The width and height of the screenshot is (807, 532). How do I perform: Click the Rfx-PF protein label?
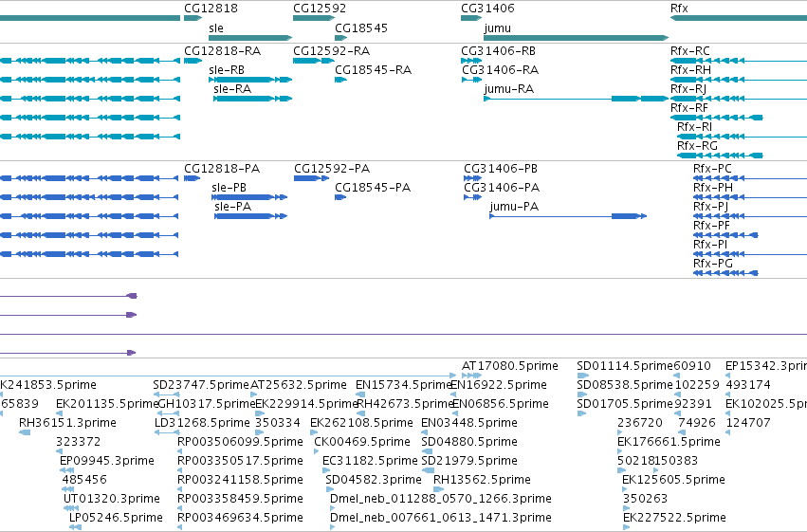pos(711,226)
